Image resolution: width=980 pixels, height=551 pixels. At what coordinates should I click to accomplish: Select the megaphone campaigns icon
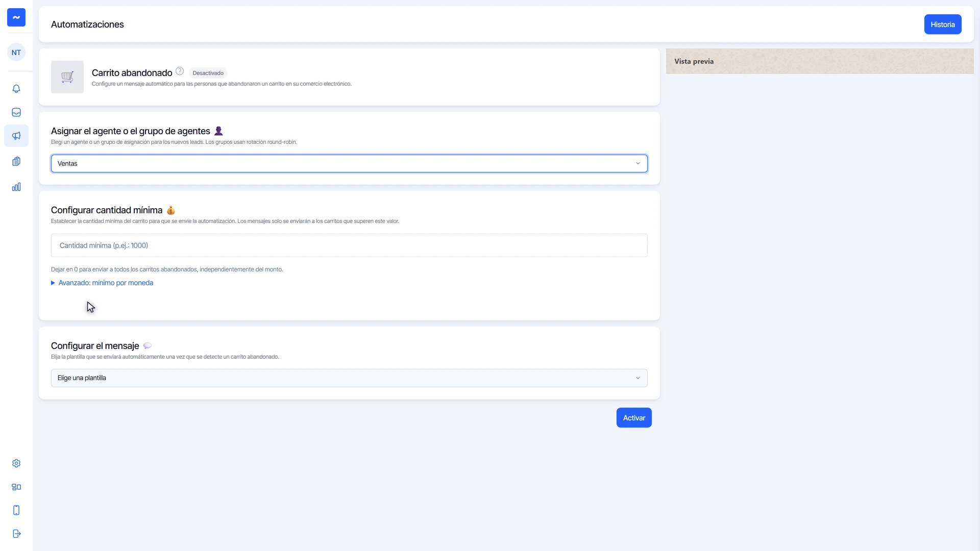[16, 136]
